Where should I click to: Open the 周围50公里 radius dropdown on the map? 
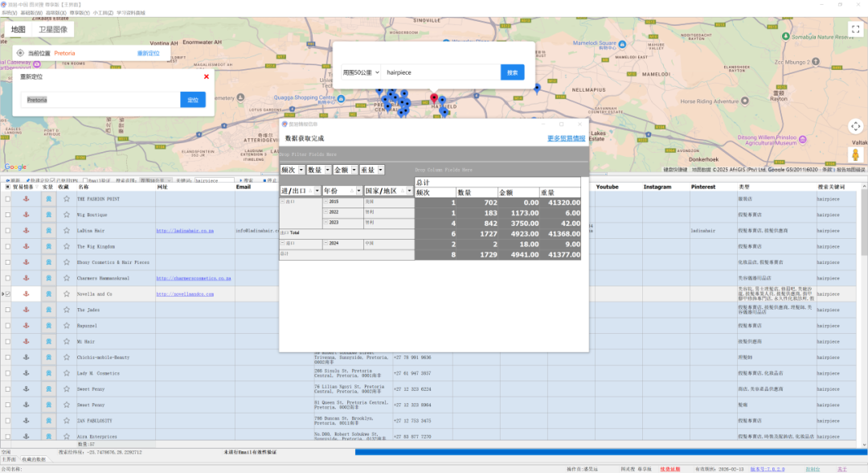point(360,72)
